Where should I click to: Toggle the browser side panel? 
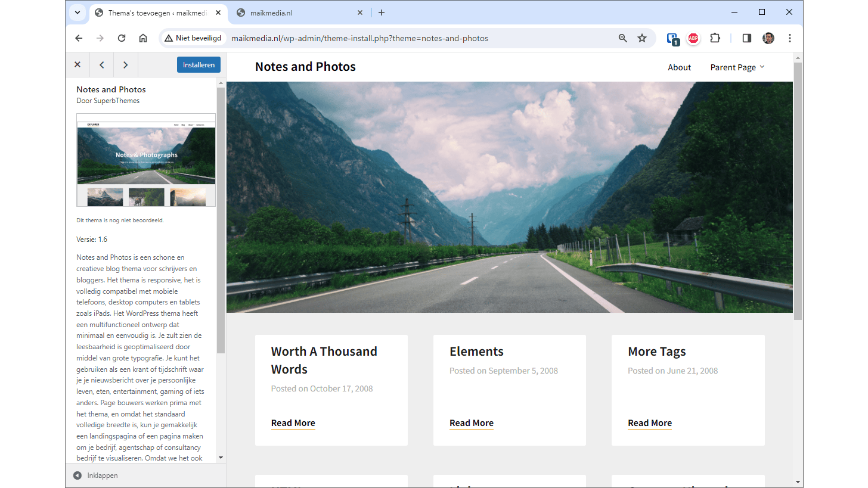click(x=747, y=38)
